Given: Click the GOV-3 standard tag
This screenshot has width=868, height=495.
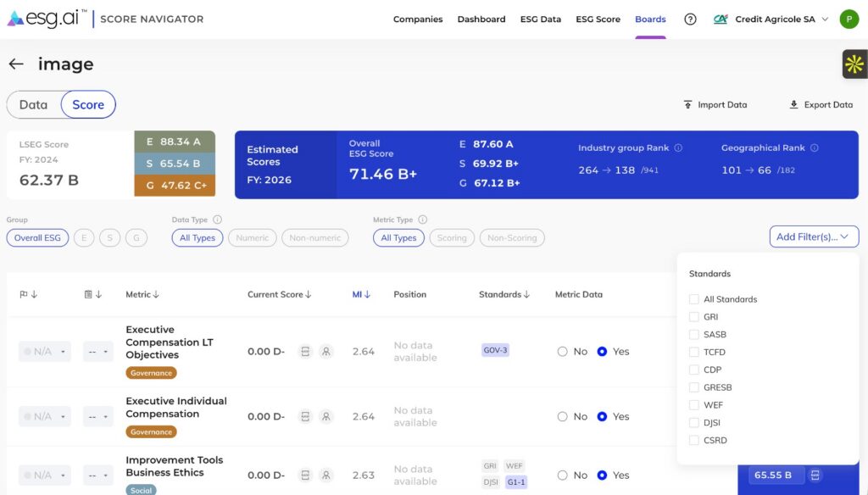Looking at the screenshot, I should (x=495, y=350).
